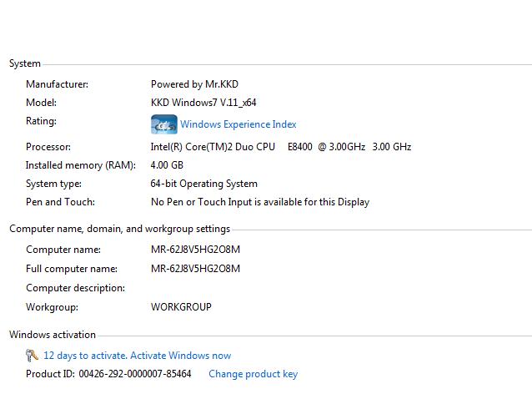This screenshot has height=394, width=532.
Task: Click the Full computer name: label
Action: click(x=72, y=269)
